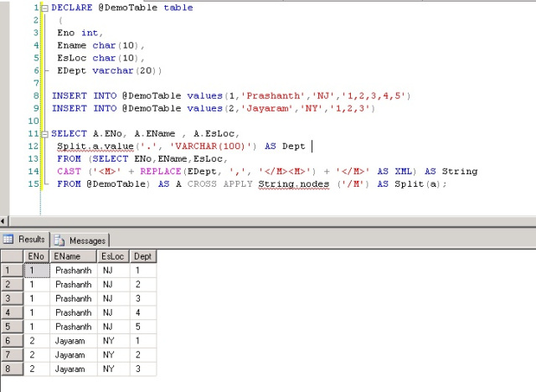Select the EsLoc column header
The width and height of the screenshot is (536, 392).
pyautogui.click(x=114, y=256)
